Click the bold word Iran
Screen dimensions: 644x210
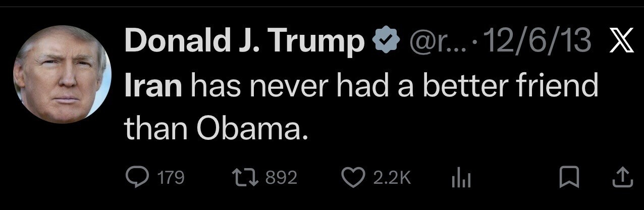153,86
